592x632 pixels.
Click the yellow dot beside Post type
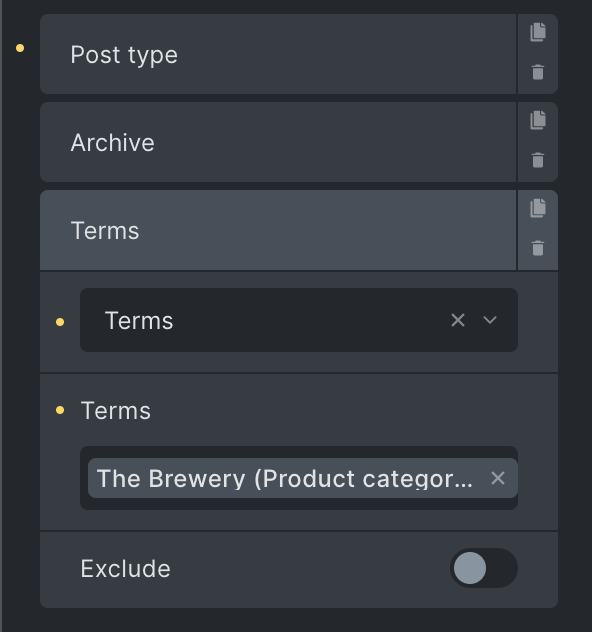pyautogui.click(x=20, y=48)
